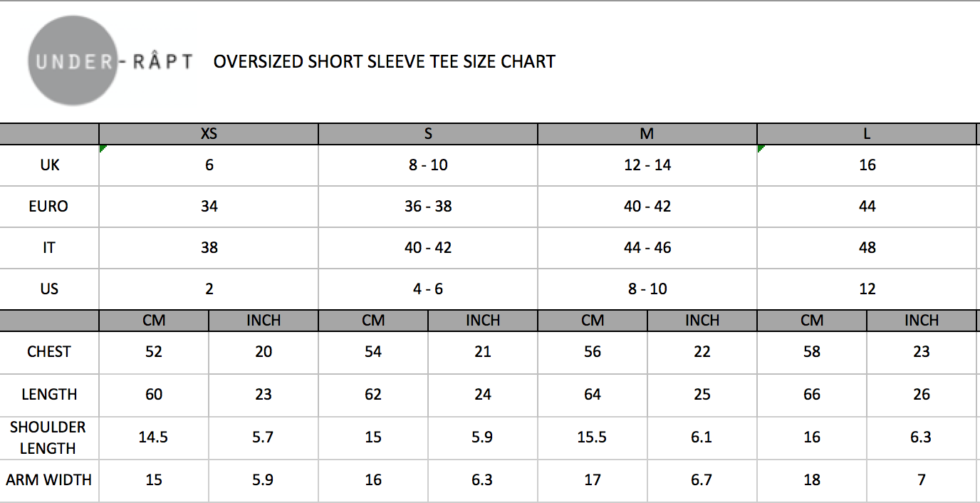This screenshot has width=980, height=503.
Task: Select the EURO 44 cell under L
Action: click(867, 207)
